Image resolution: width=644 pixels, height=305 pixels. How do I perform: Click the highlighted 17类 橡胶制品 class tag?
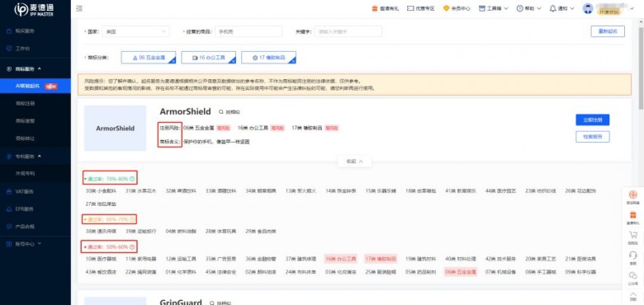click(381, 259)
